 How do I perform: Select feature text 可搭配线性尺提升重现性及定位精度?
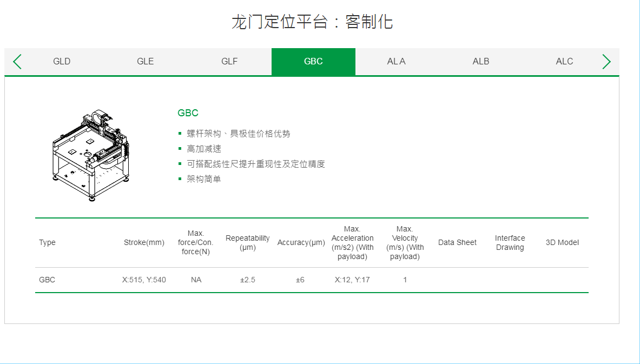point(256,164)
